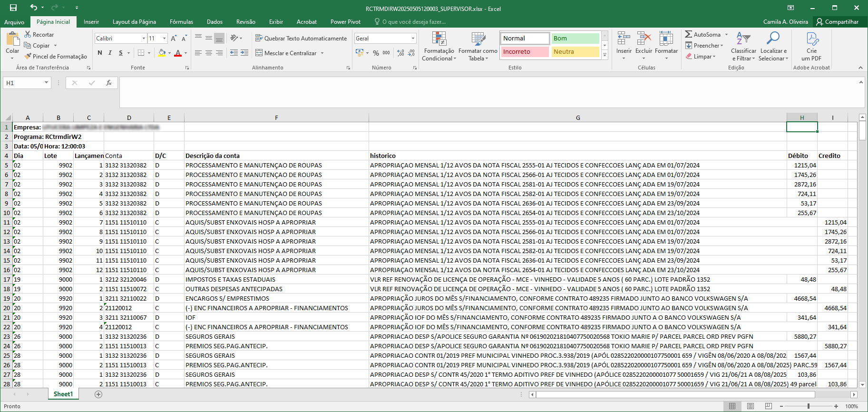Cut selection with Recortar
The image size is (868, 412).
[x=39, y=35]
